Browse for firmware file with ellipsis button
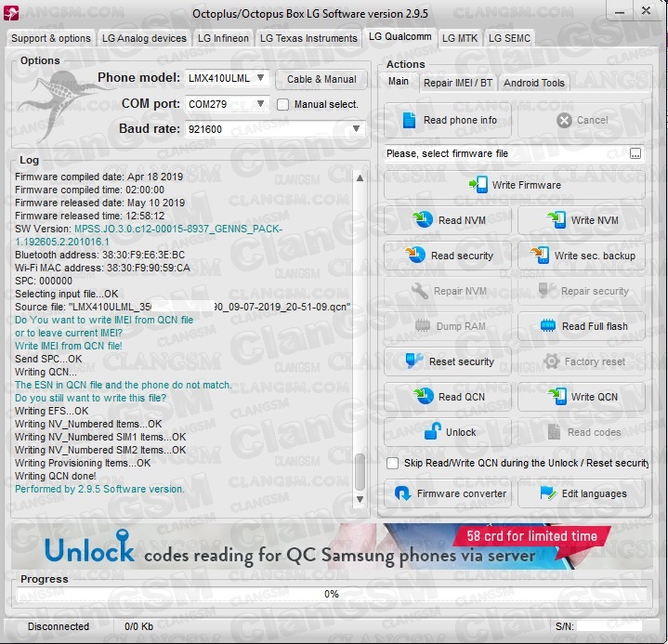This screenshot has width=668, height=644. [635, 153]
